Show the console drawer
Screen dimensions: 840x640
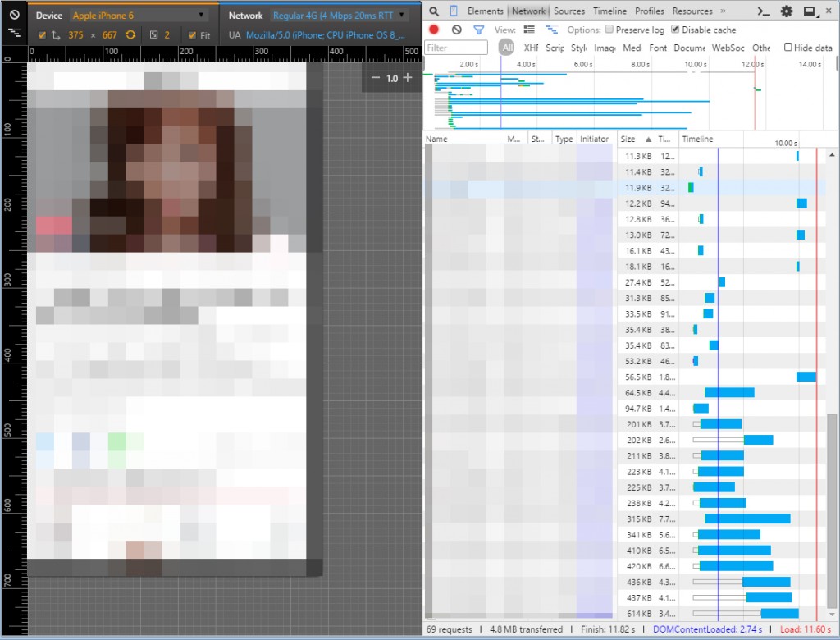764,11
